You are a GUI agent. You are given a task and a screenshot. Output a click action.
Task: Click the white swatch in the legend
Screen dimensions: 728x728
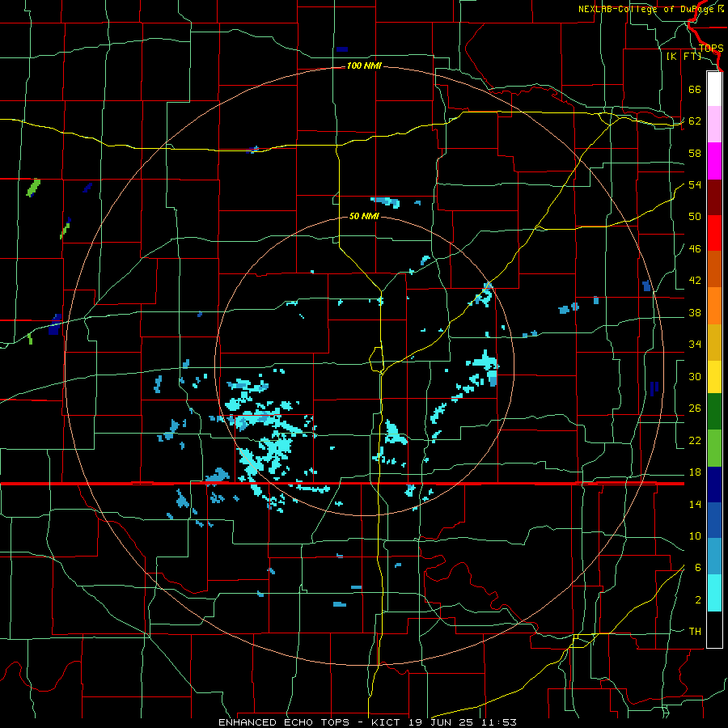pyautogui.click(x=714, y=89)
